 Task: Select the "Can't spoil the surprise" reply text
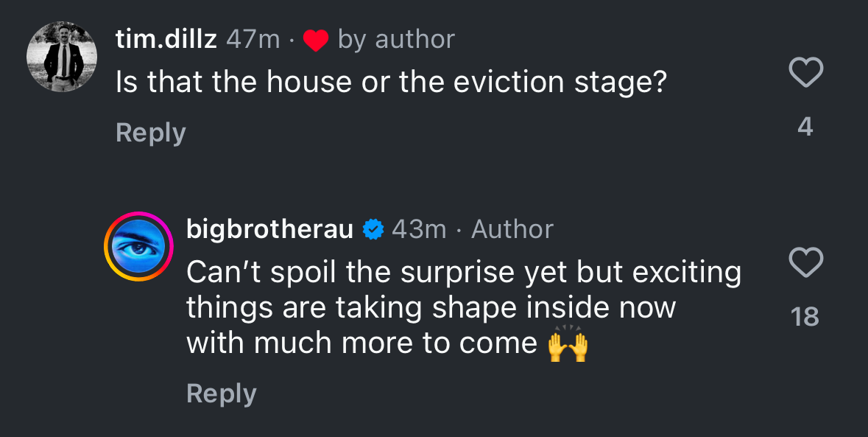tap(464, 272)
